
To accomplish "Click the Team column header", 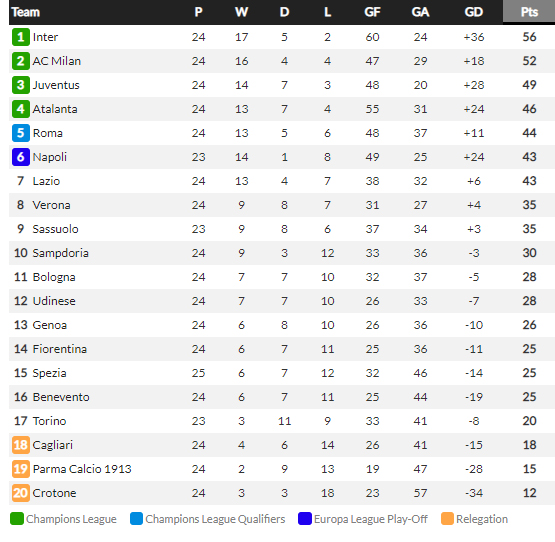I will pyautogui.click(x=25, y=12).
